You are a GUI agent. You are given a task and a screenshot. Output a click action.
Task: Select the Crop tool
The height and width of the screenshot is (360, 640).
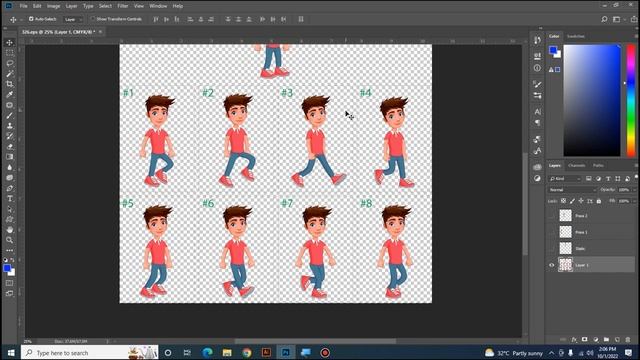click(9, 84)
